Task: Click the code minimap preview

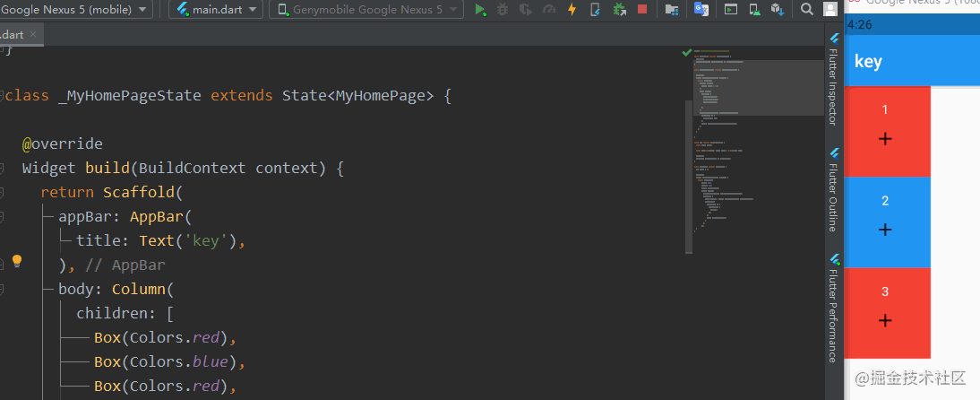Action: [758, 141]
